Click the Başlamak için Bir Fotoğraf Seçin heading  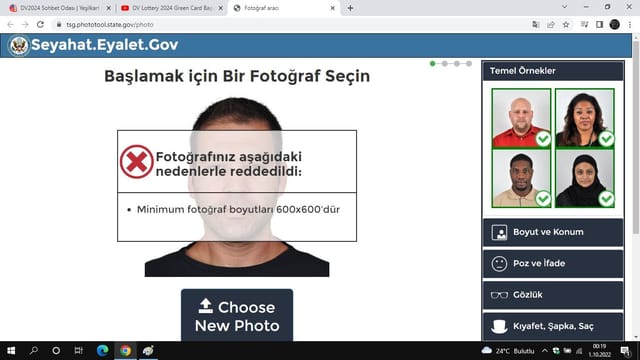point(237,76)
